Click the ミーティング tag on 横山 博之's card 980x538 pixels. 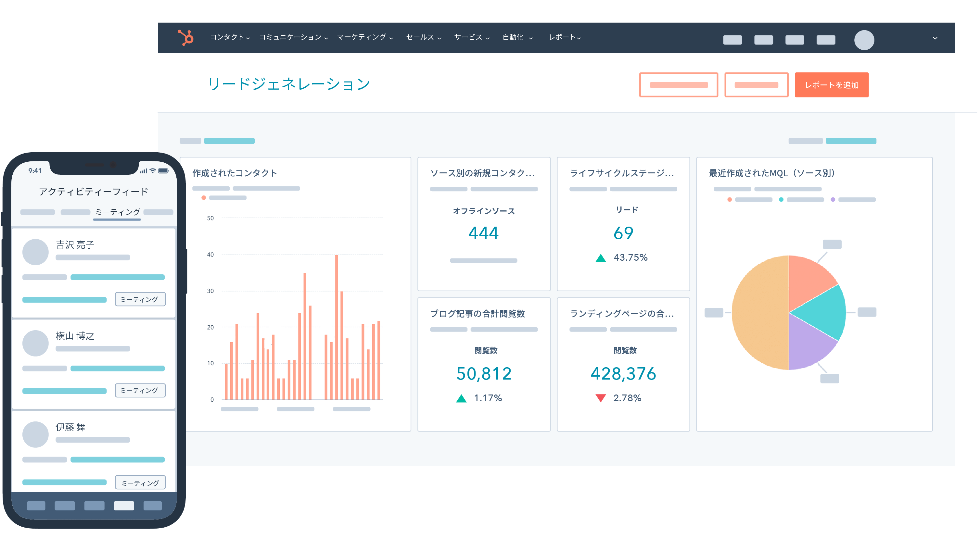(140, 391)
